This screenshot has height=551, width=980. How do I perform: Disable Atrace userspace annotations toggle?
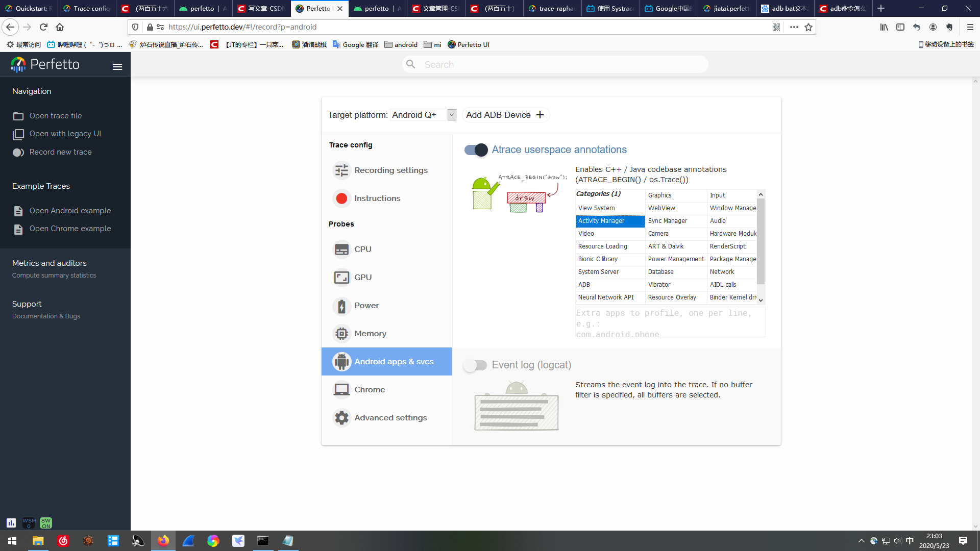(476, 150)
